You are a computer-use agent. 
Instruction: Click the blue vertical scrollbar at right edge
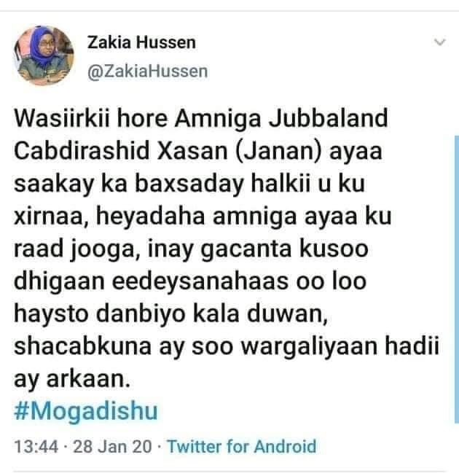[457, 279]
